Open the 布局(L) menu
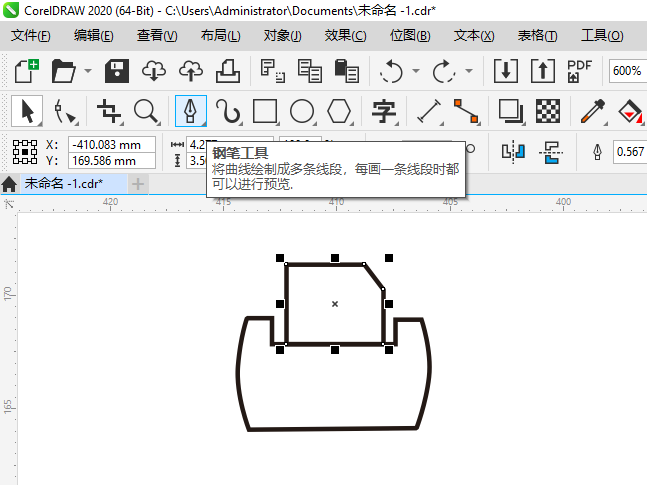Image resolution: width=647 pixels, height=485 pixels. tap(220, 36)
